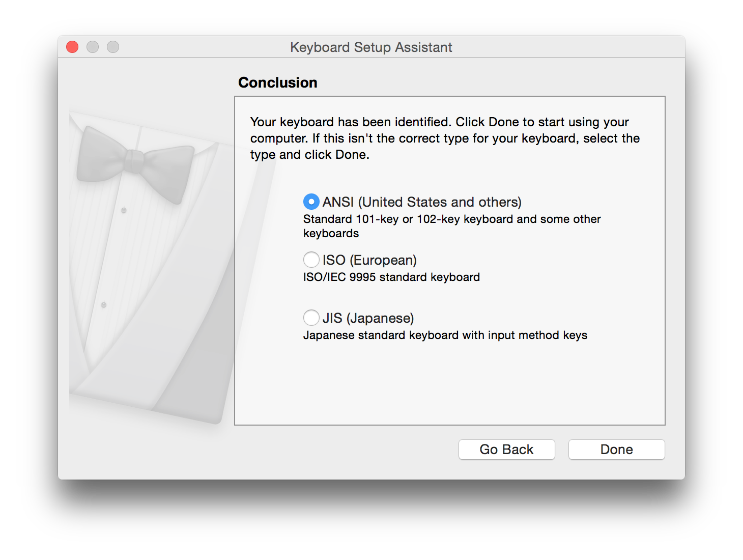Choose the ISO (European) radio button

point(311,260)
